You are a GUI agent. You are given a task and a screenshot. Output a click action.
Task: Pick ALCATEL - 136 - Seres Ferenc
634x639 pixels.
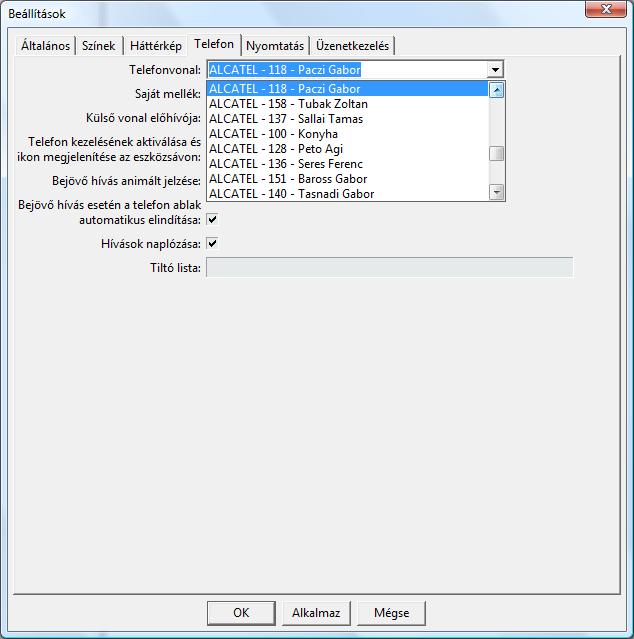[347, 164]
